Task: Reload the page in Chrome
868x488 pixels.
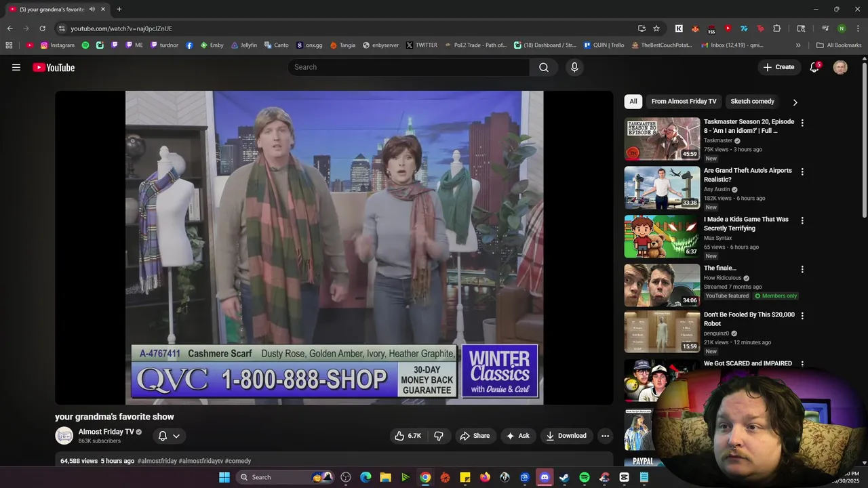Action: [42, 28]
